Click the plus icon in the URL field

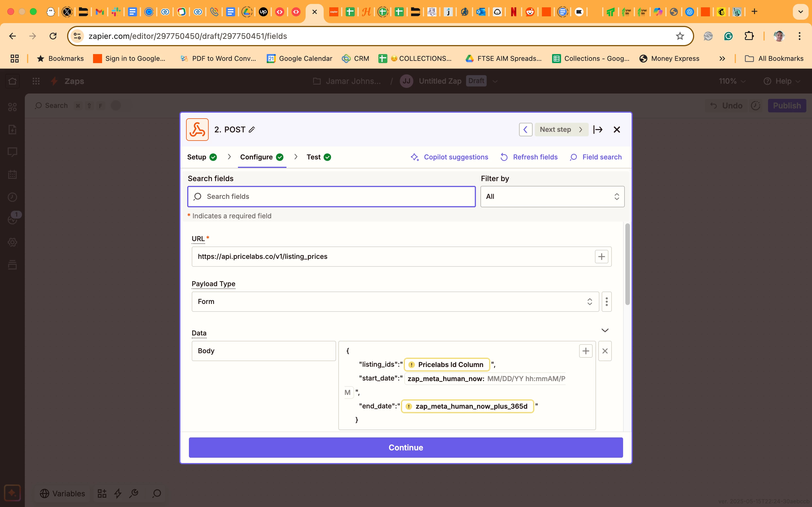601,257
